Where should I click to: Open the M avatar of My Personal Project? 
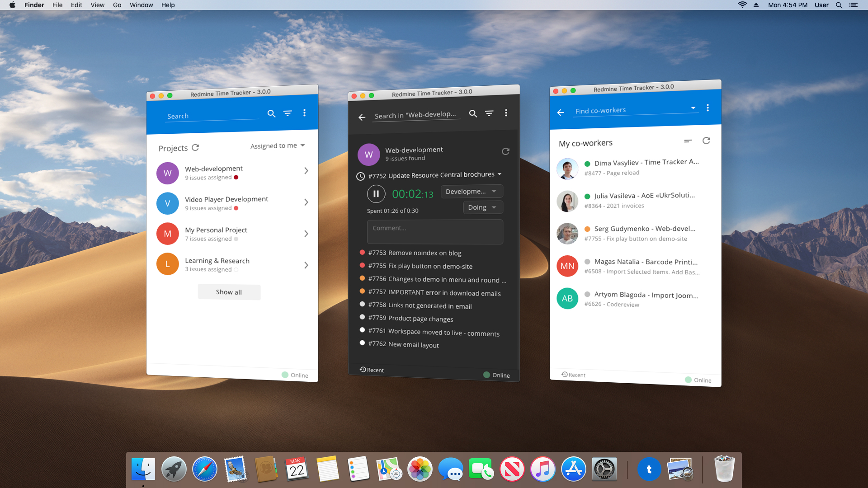(168, 234)
